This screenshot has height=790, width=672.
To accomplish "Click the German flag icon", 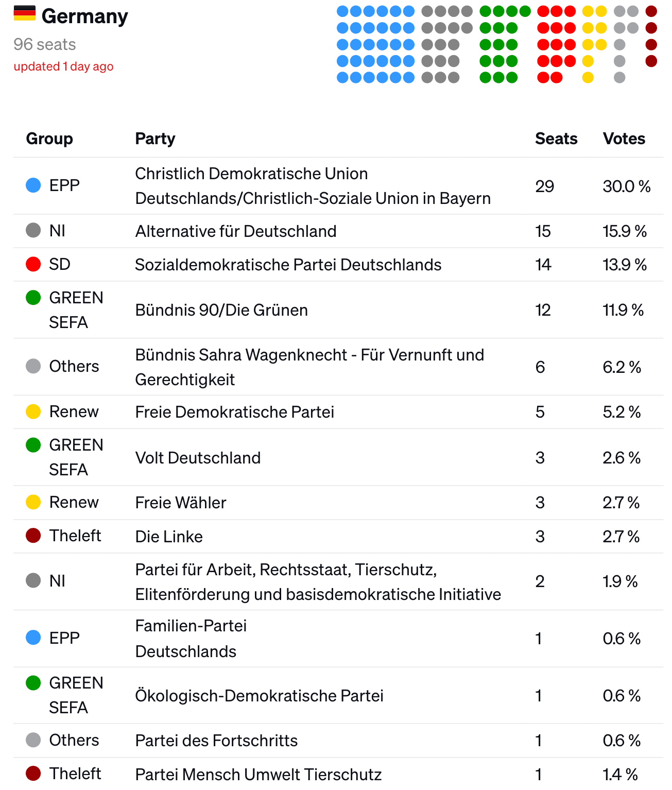I will pyautogui.click(x=24, y=13).
